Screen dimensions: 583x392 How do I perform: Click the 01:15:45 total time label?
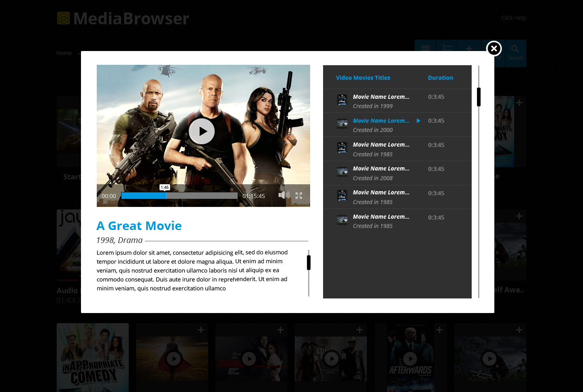[254, 196]
